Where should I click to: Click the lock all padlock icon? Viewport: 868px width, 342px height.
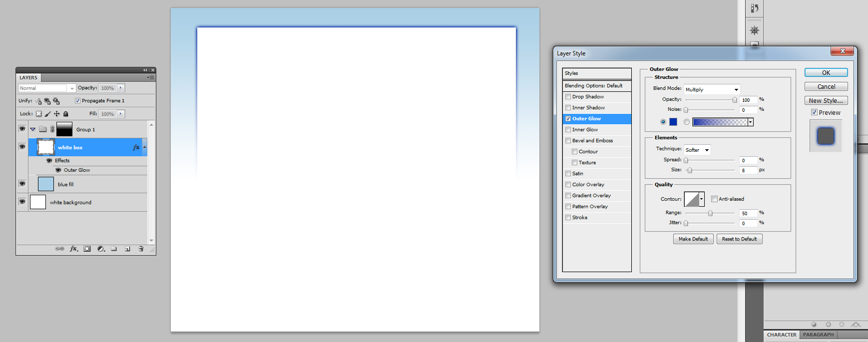click(66, 114)
